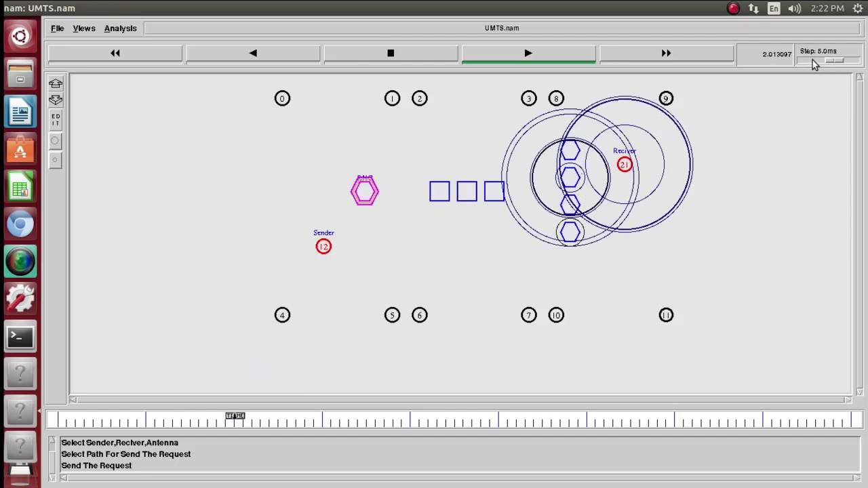
Task: Click the time display 2.013097
Action: 776,54
